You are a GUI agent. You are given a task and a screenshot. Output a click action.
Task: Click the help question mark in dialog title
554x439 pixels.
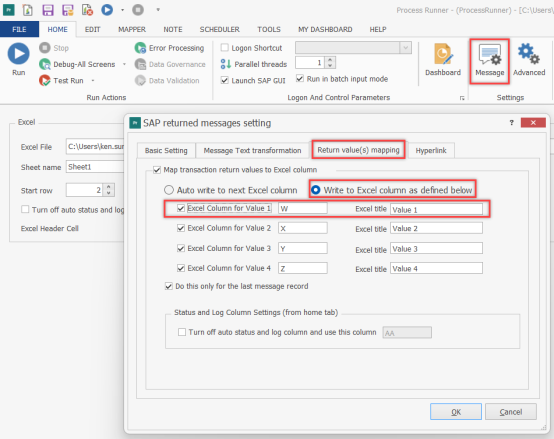511,123
